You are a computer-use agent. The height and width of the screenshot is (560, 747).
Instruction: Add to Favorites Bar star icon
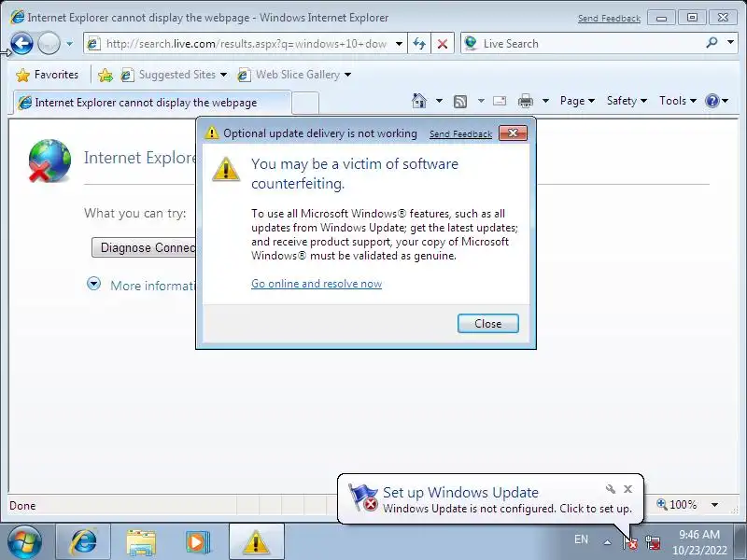tap(106, 75)
